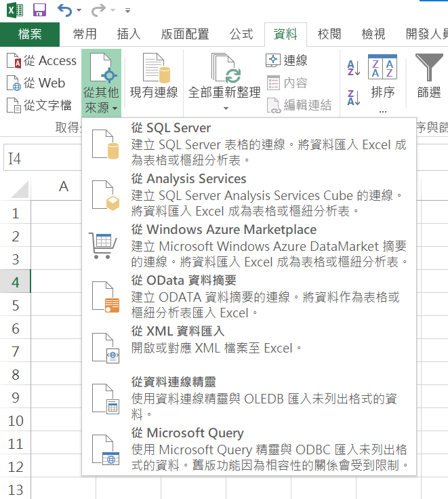Switch to the 版面配置 tab
Screen dimensions: 448x499
tap(185, 34)
